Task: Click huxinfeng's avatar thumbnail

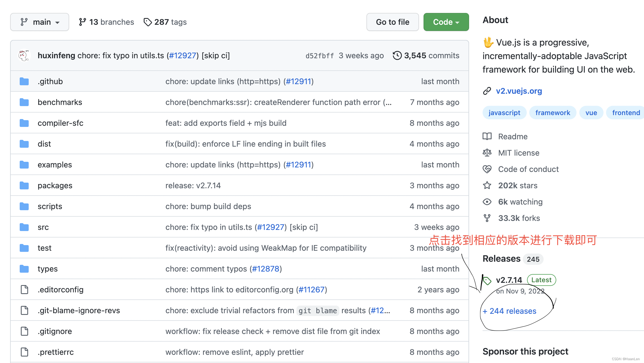Action: 24,55
